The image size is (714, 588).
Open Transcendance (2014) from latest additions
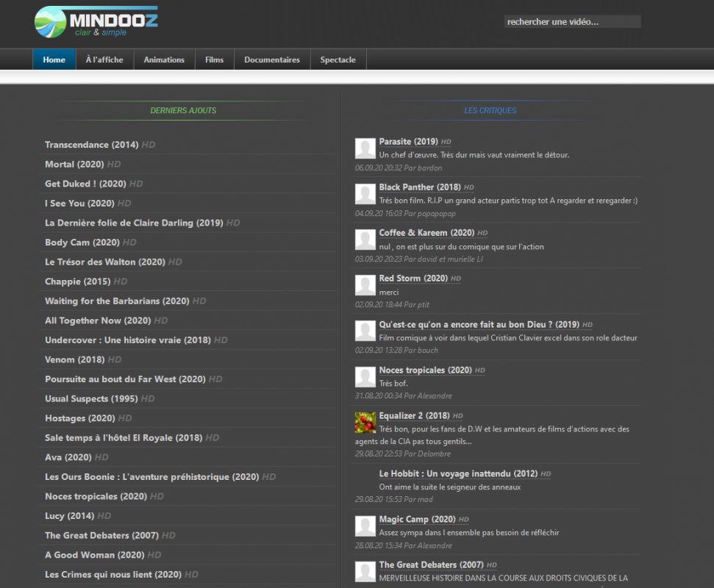[91, 145]
